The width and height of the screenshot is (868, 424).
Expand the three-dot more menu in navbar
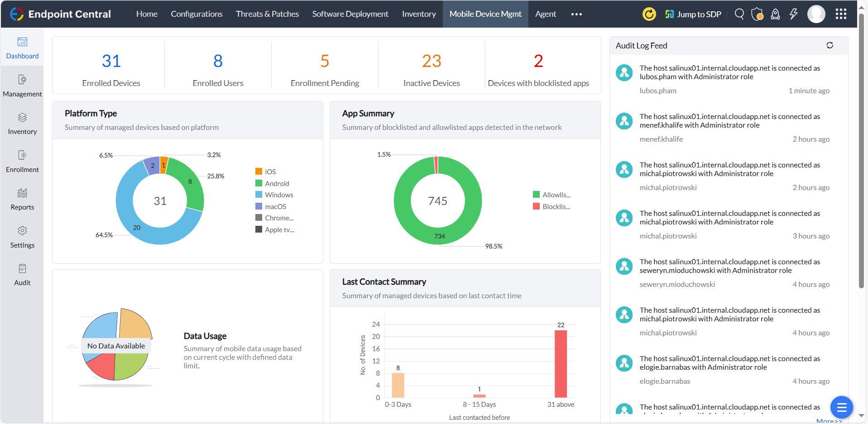(x=576, y=14)
